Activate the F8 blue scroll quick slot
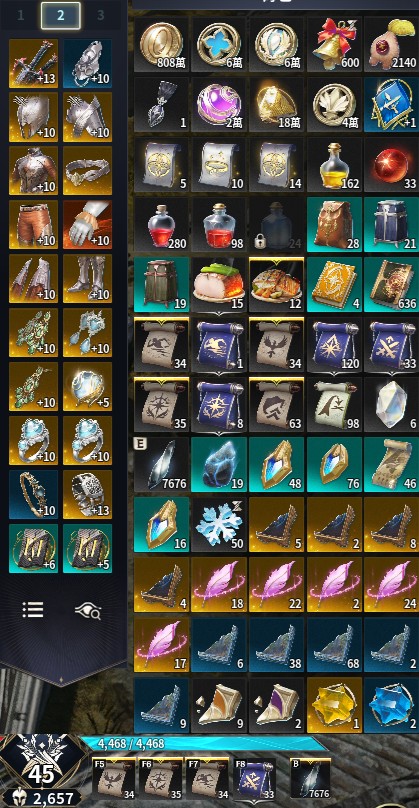Screen dimensions: 419x808 click(x=255, y=778)
